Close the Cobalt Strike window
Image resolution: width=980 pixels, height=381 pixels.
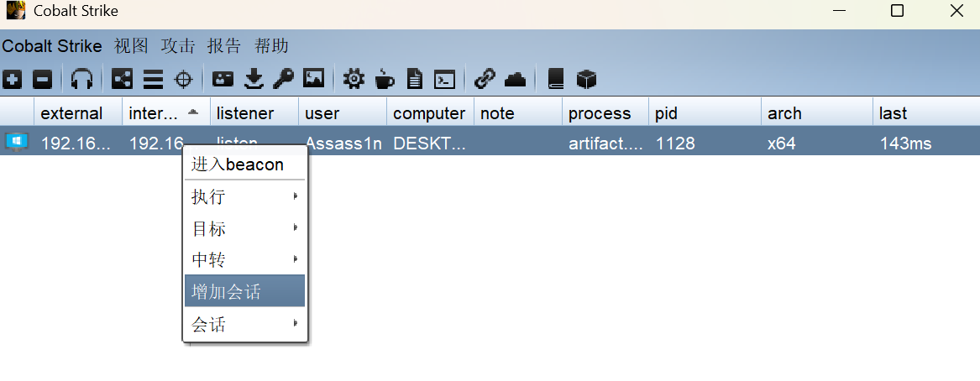pos(956,11)
